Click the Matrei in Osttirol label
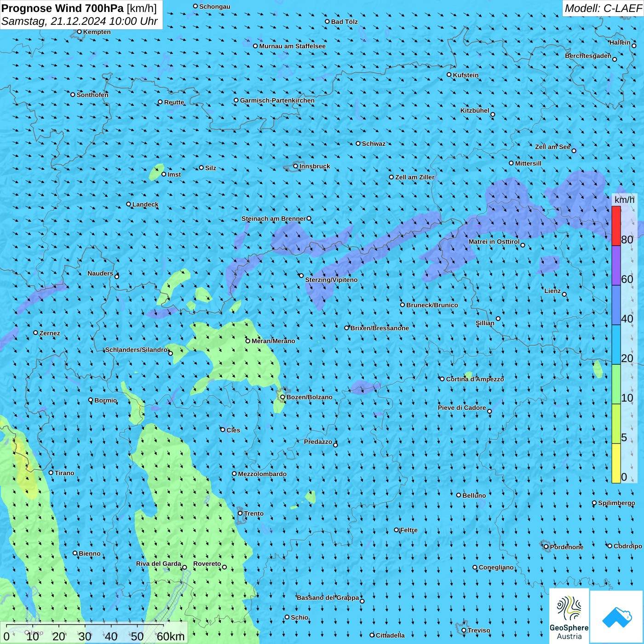This screenshot has width=644, height=644. pyautogui.click(x=494, y=241)
